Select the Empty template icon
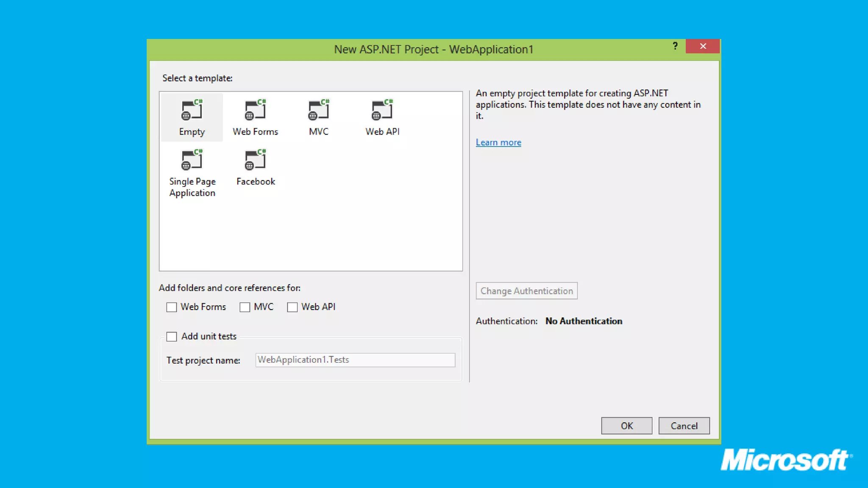This screenshot has width=868, height=488. (x=192, y=110)
